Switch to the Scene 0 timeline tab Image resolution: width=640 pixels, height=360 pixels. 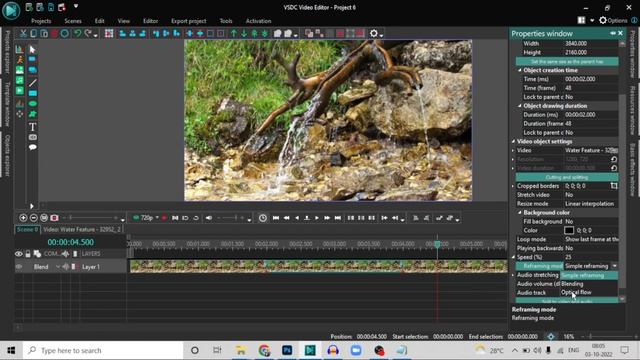[x=27, y=229]
